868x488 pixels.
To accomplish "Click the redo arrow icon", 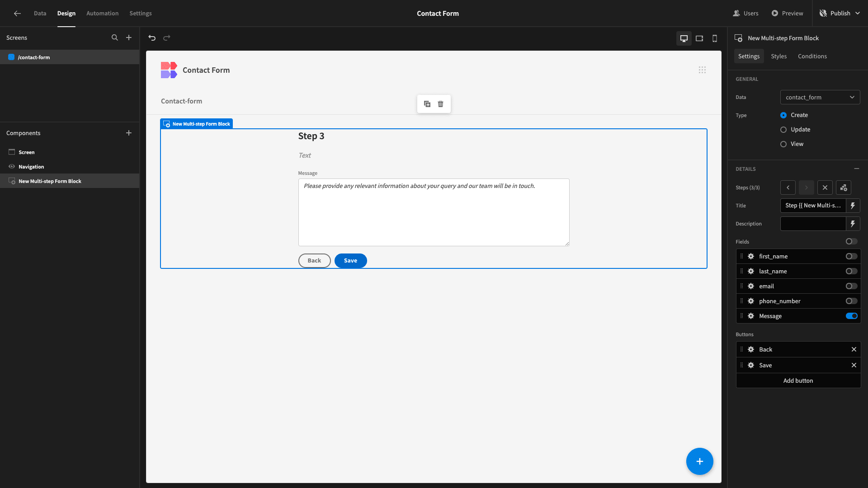I will click(167, 38).
